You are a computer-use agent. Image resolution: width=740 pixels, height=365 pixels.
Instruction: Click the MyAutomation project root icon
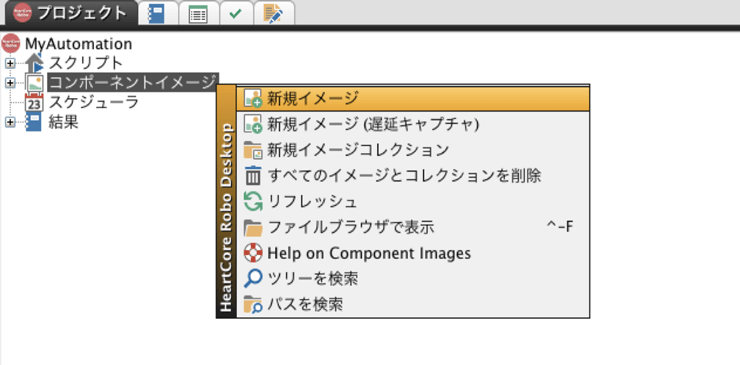click(11, 43)
